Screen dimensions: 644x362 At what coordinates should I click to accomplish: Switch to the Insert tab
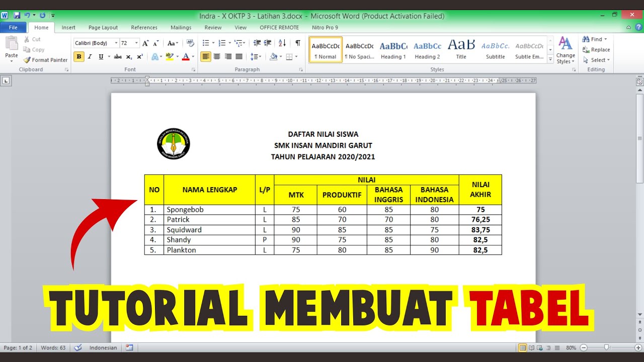point(68,28)
